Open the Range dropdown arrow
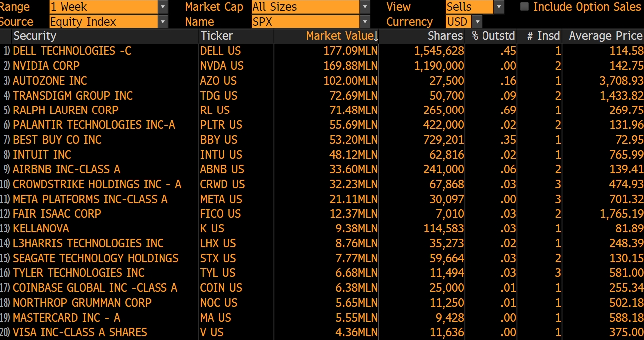Viewport: 644px width, 340px height. coord(163,7)
